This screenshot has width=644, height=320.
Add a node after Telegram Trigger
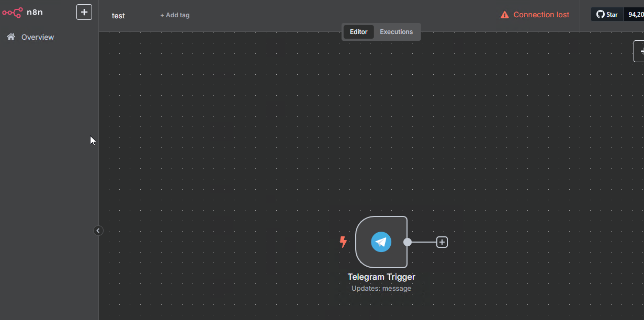442,242
